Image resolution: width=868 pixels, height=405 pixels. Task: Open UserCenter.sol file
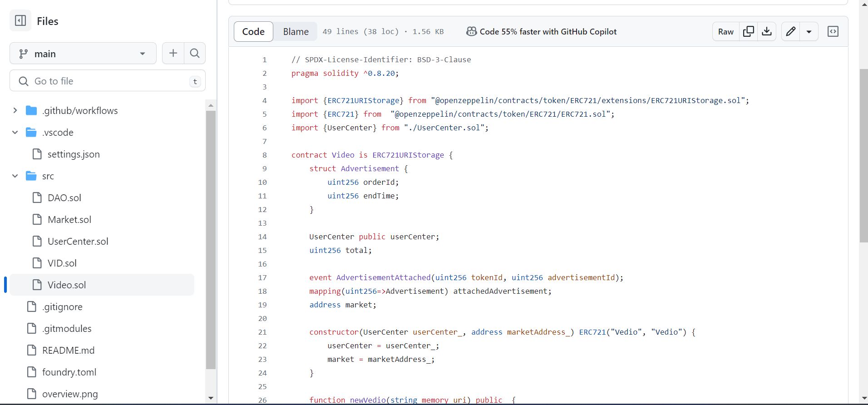(x=78, y=241)
